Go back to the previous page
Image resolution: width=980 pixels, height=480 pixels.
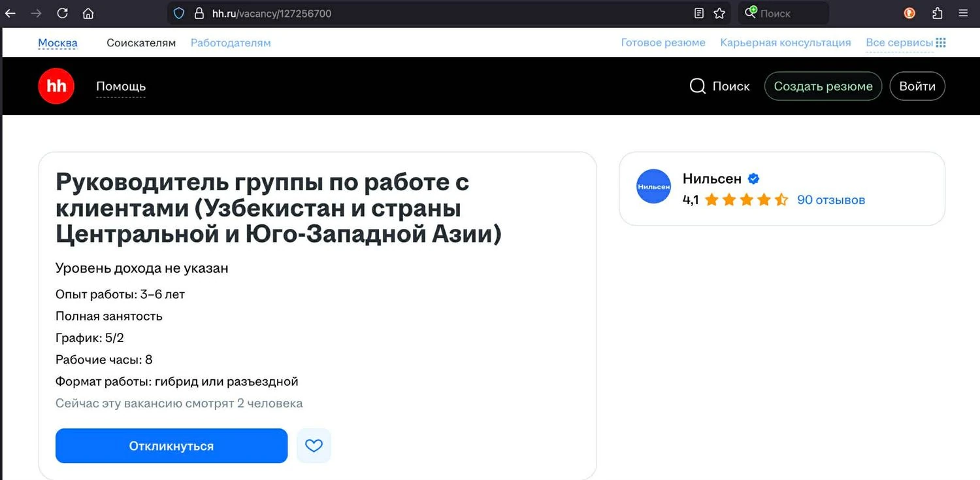pyautogui.click(x=10, y=13)
